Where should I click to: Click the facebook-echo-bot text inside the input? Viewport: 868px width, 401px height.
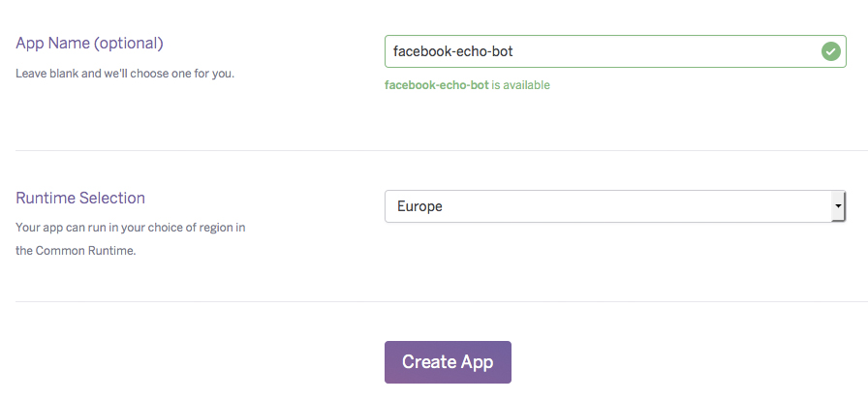(452, 51)
